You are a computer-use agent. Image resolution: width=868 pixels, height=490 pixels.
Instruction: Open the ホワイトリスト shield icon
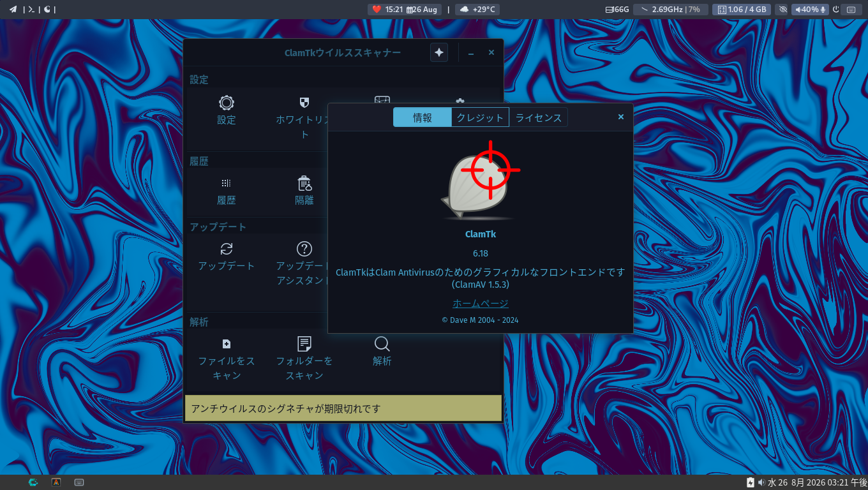[x=304, y=103]
